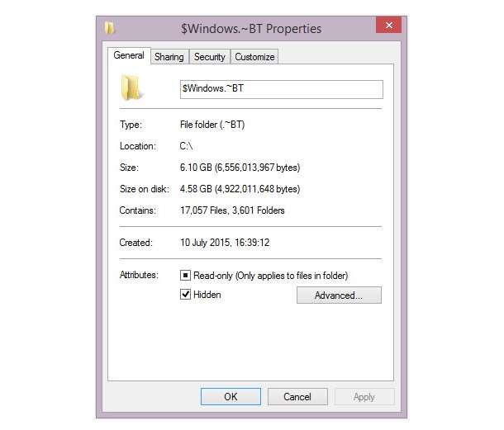Confirm the dialog with OK
Image resolution: width=504 pixels, height=430 pixels.
pos(231,397)
